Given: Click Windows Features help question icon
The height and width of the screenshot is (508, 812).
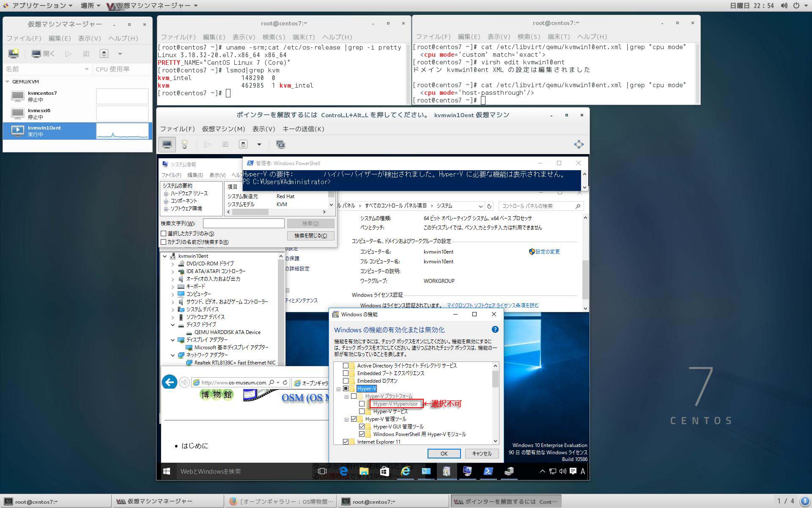Looking at the screenshot, I should pos(495,329).
